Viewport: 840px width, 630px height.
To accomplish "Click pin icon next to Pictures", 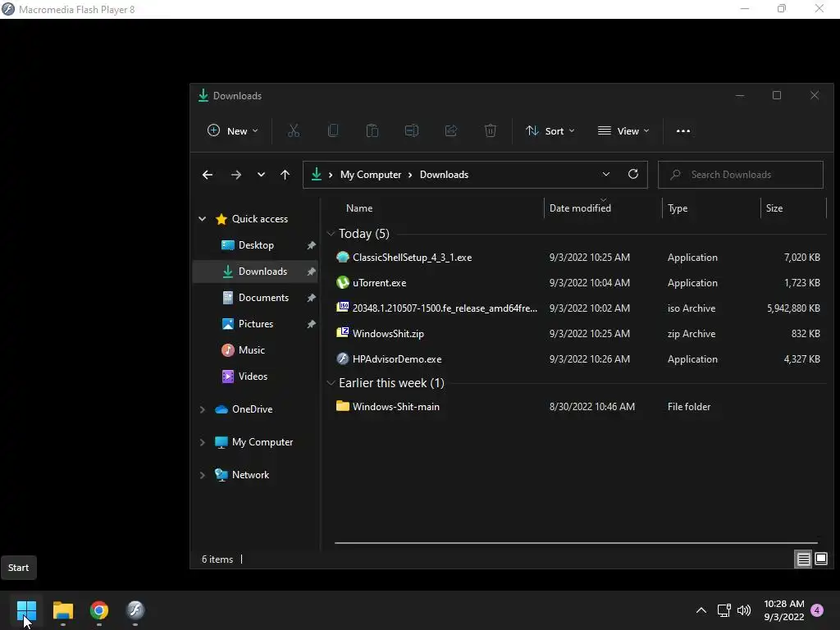I will click(x=311, y=324).
